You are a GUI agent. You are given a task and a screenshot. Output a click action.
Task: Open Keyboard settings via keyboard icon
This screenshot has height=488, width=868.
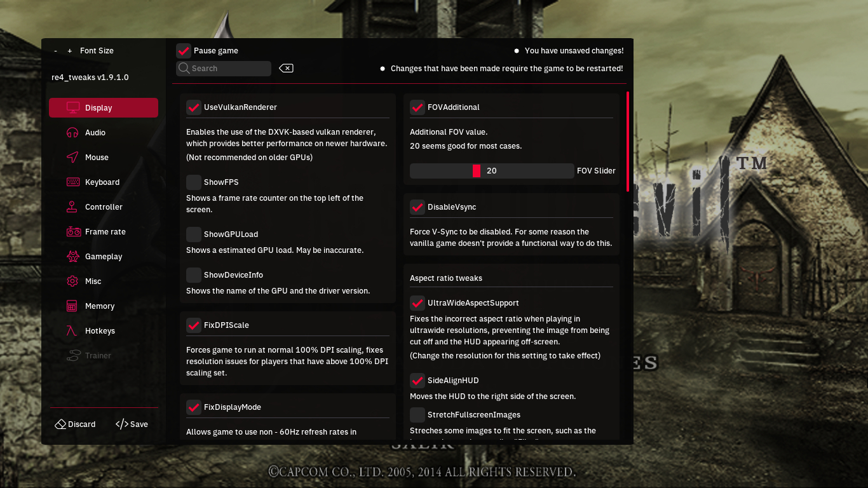pyautogui.click(x=73, y=182)
